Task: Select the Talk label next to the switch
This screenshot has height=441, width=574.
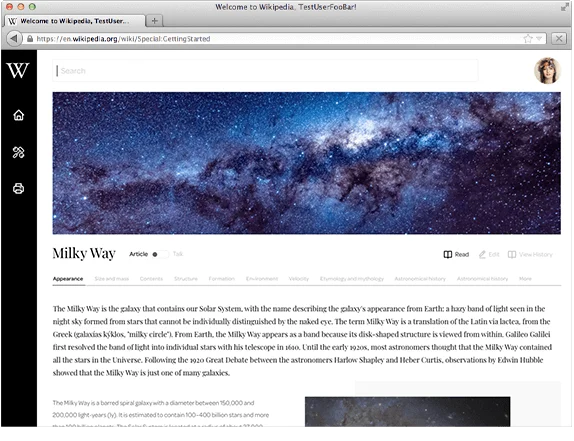Action: coord(178,254)
